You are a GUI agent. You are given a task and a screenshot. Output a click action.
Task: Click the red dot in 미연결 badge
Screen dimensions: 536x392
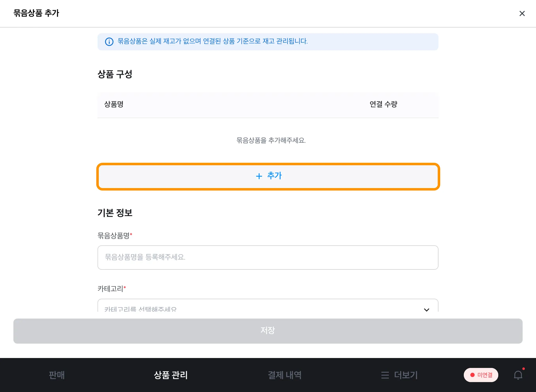(472, 375)
